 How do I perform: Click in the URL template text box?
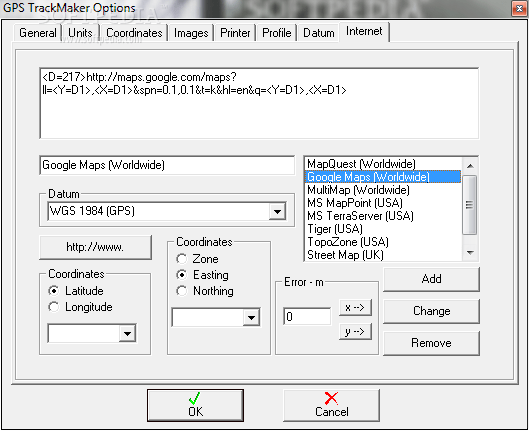click(x=259, y=103)
